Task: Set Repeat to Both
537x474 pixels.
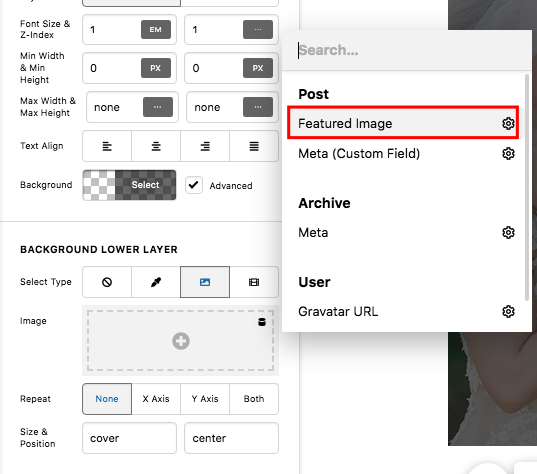Action: click(254, 399)
